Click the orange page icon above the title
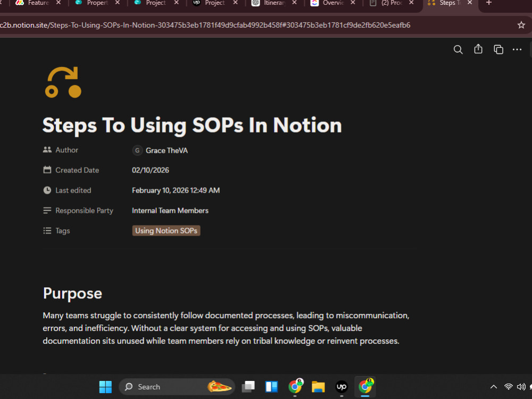The height and width of the screenshot is (399, 532). [x=63, y=82]
